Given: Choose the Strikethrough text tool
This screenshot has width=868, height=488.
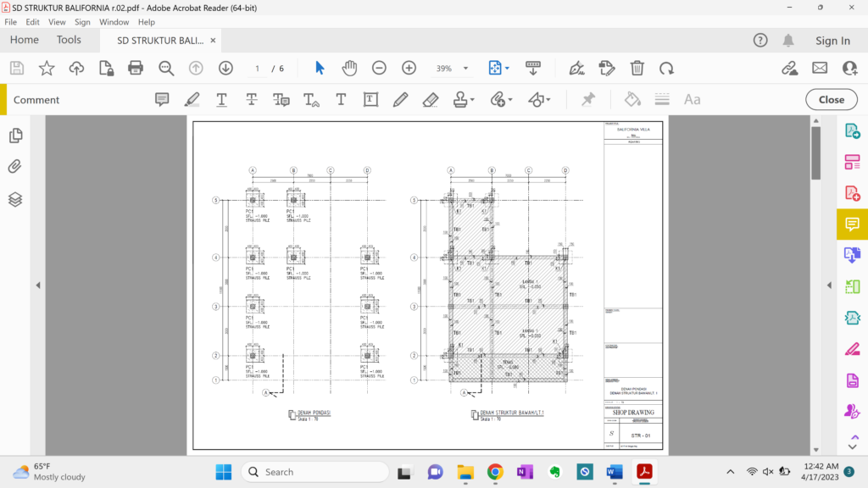Looking at the screenshot, I should click(x=252, y=99).
